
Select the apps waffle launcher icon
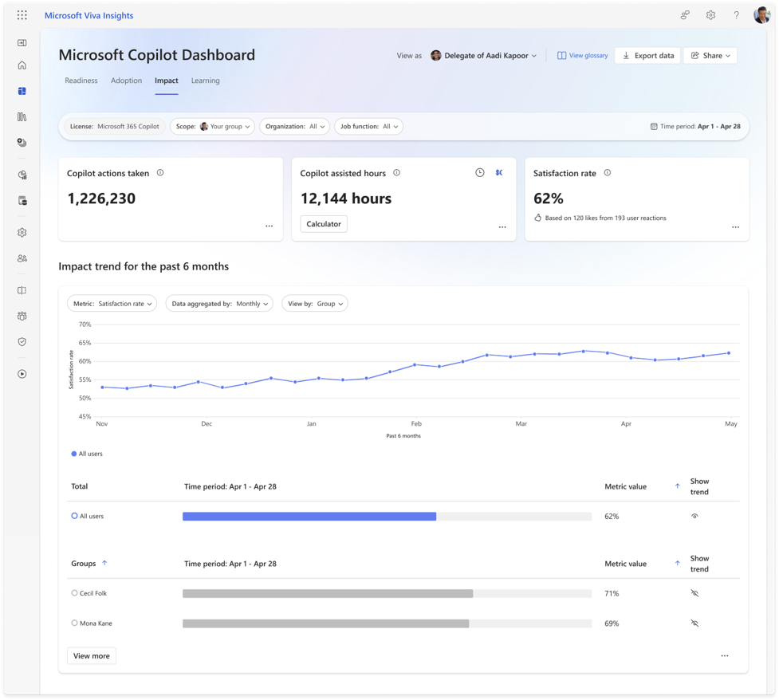click(x=22, y=14)
